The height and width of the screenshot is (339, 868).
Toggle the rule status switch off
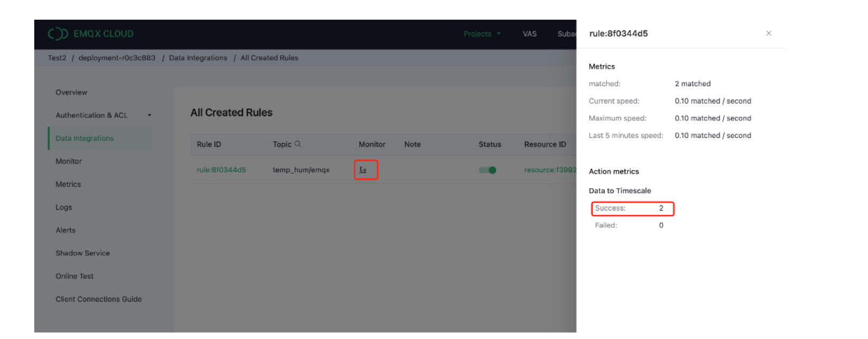(x=488, y=170)
